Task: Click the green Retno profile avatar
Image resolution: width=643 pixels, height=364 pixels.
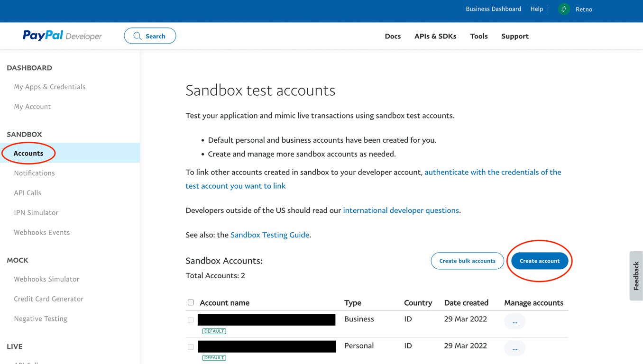Action: 564,9
